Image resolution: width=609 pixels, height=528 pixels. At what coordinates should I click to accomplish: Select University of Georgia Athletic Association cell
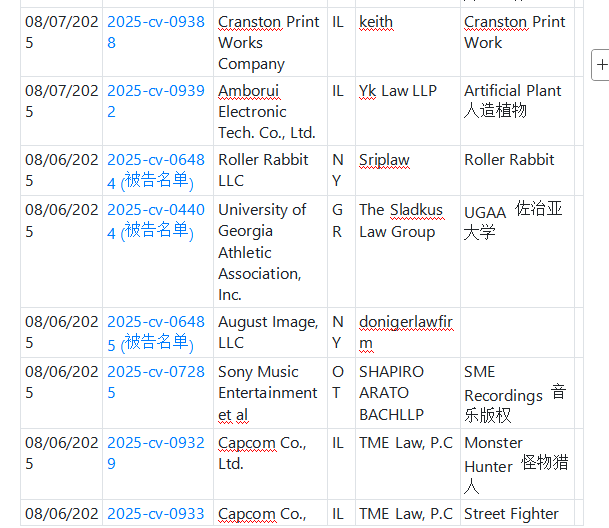click(x=270, y=252)
